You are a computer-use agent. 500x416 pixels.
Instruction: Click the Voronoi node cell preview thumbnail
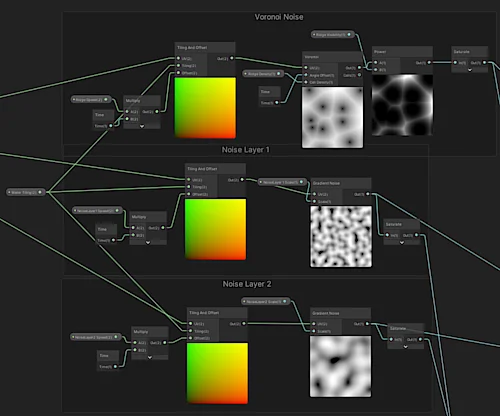[x=332, y=117]
